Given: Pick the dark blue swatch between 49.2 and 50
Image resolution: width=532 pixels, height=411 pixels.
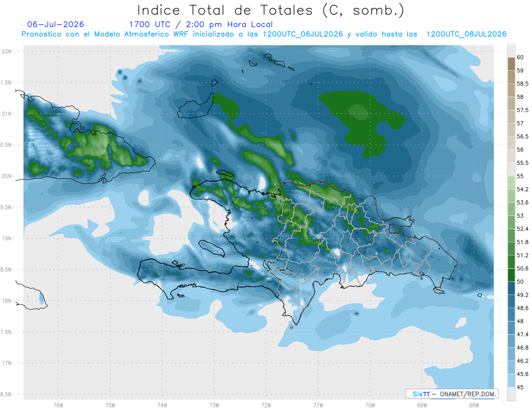Looking at the screenshot, I should 511,289.
